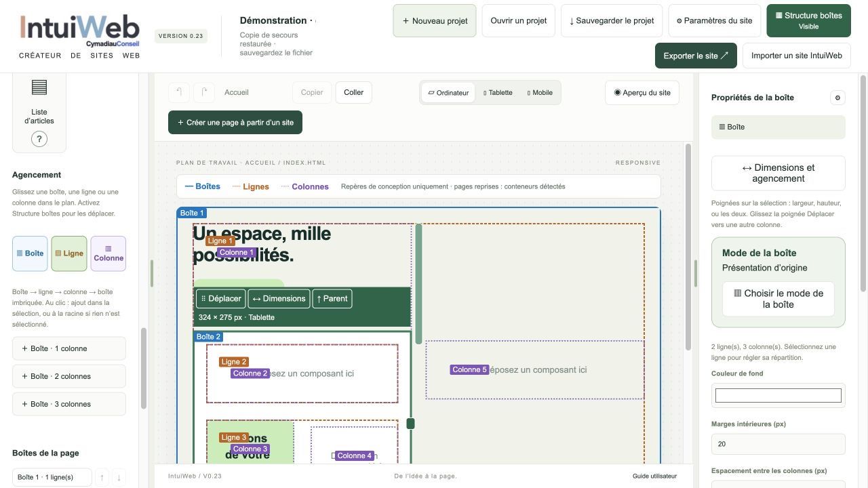Image resolution: width=868 pixels, height=488 pixels.
Task: Open Paramètres du site
Action: click(x=715, y=21)
